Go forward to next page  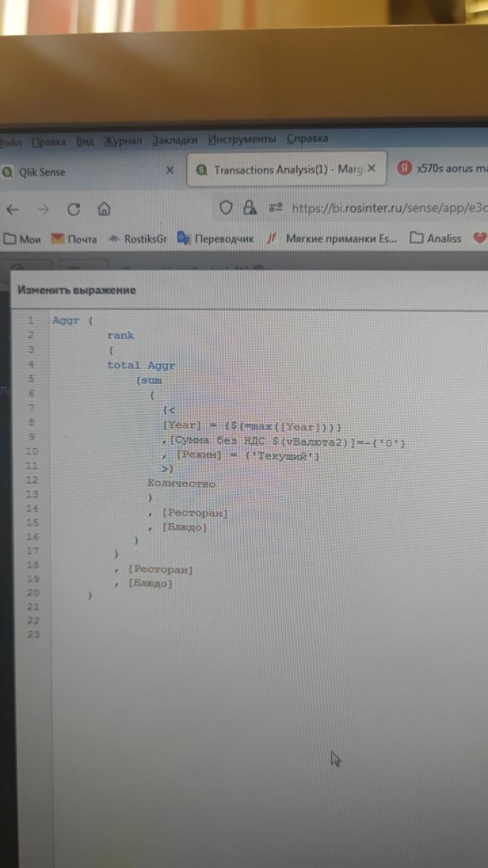[x=43, y=210]
